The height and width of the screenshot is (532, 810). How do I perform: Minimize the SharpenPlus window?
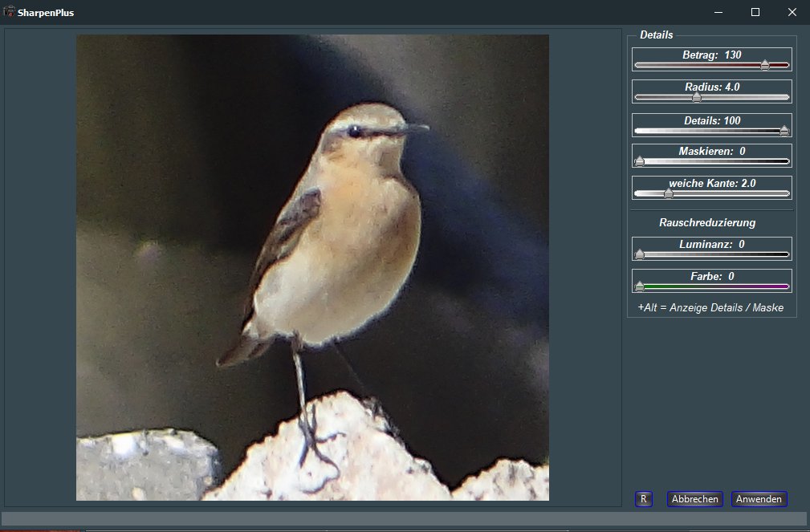point(718,12)
